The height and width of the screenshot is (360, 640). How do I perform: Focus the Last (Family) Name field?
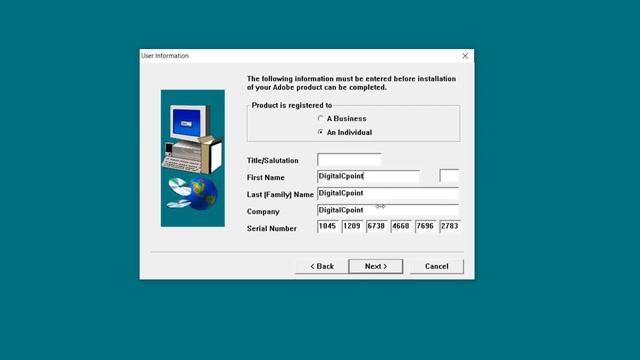(x=388, y=193)
